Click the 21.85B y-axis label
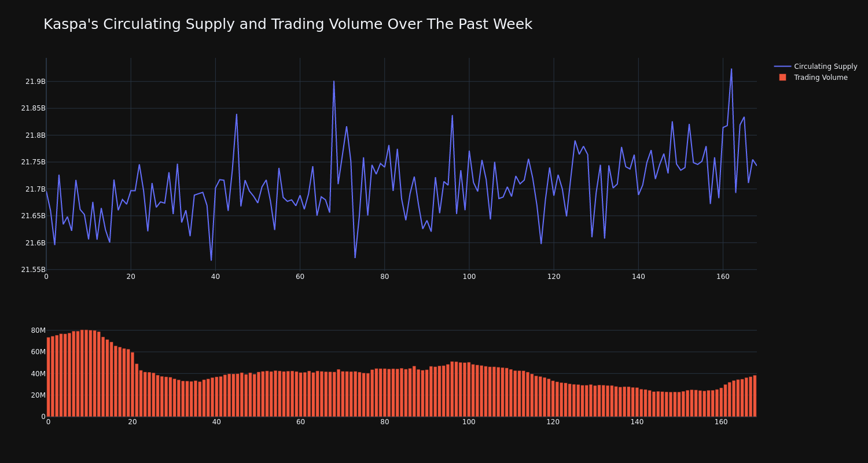868x463 pixels. 33,108
